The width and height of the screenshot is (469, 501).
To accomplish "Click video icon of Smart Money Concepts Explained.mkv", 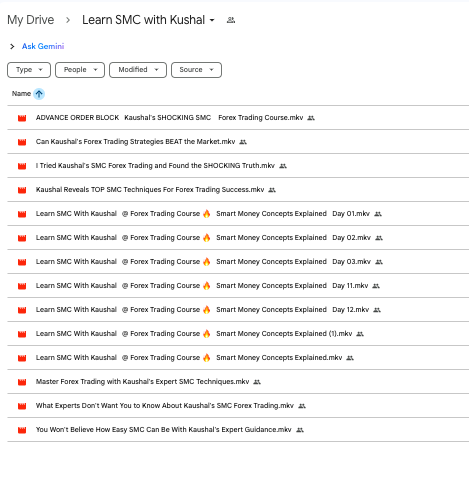I will coord(22,358).
